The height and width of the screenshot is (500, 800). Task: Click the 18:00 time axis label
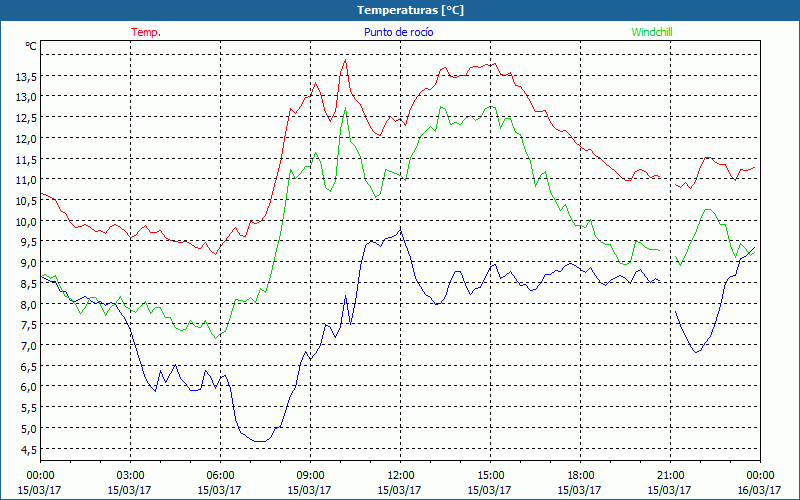click(x=580, y=476)
